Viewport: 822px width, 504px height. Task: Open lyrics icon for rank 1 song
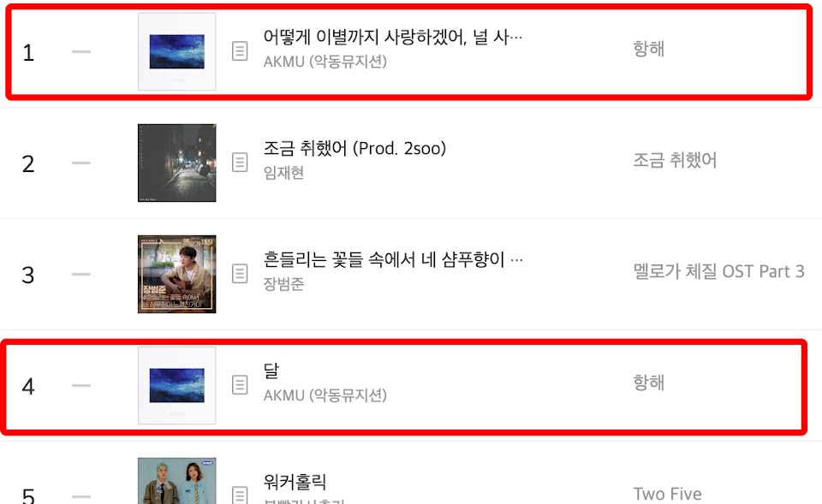click(240, 51)
